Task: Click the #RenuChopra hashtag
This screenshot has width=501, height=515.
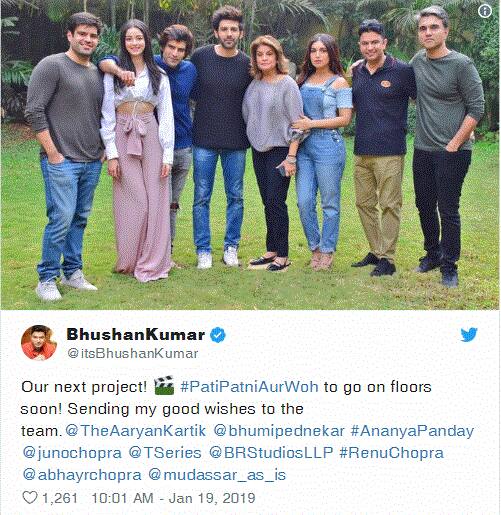Action: tap(392, 453)
